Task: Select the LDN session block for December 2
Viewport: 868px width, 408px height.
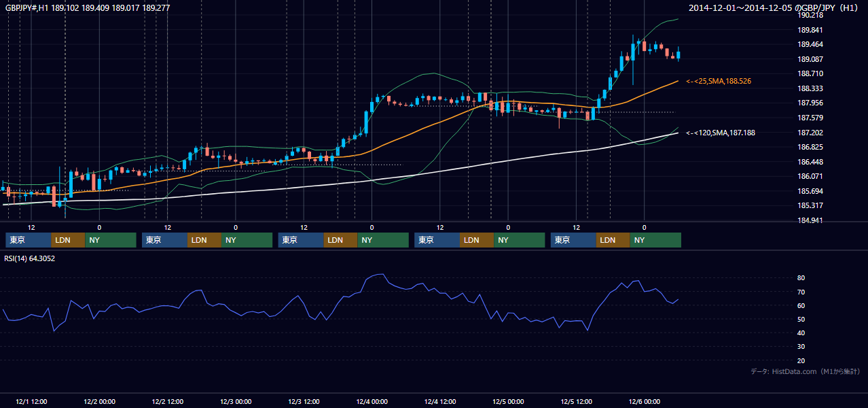Action: (204, 240)
